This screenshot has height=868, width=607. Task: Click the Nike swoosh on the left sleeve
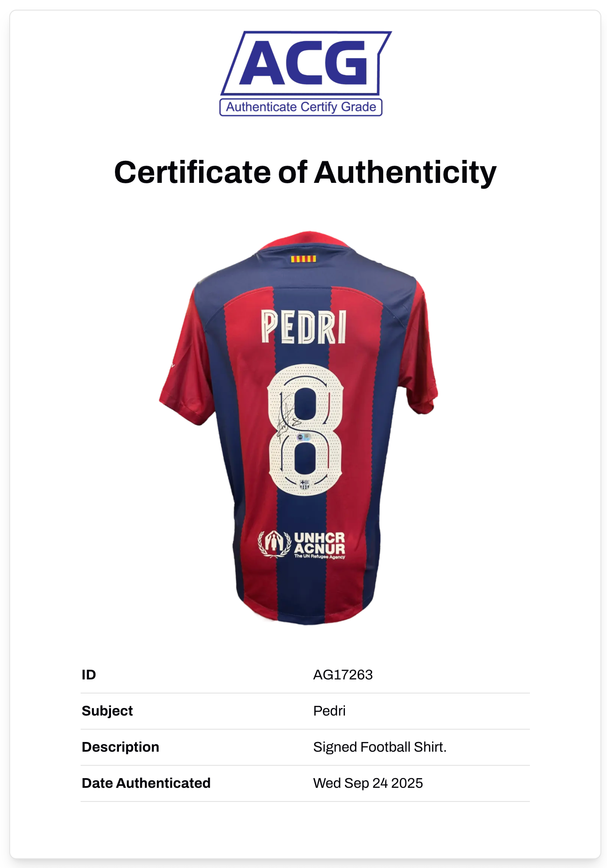(172, 365)
